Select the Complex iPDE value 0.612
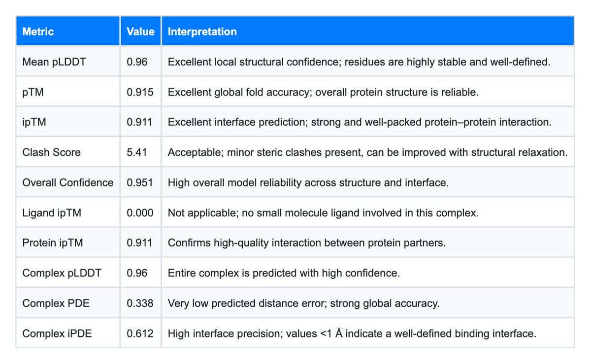591x364 pixels. (140, 333)
